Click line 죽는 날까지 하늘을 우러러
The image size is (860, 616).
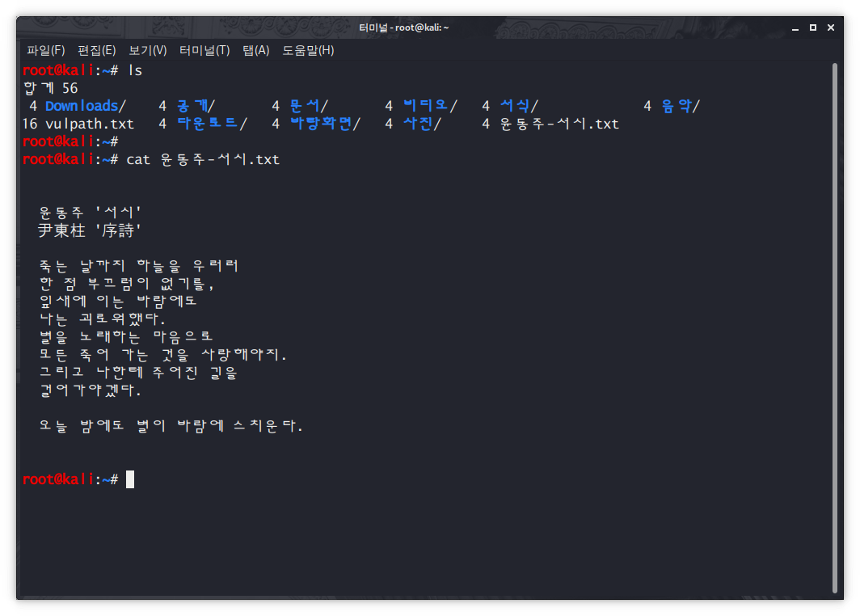pyautogui.click(x=139, y=266)
